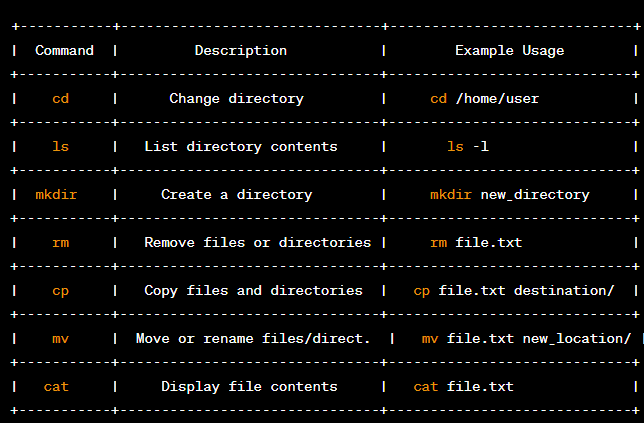Click Display file contents description
644x423 pixels.
[249, 387]
